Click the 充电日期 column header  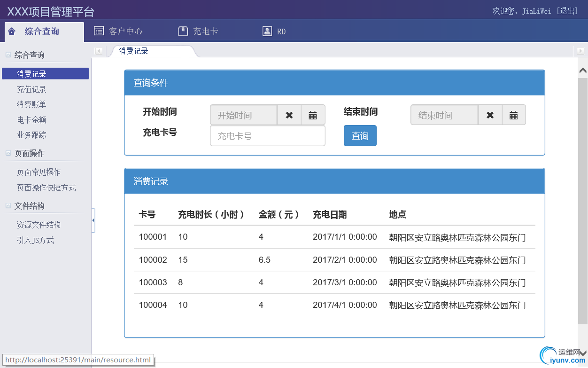click(330, 215)
